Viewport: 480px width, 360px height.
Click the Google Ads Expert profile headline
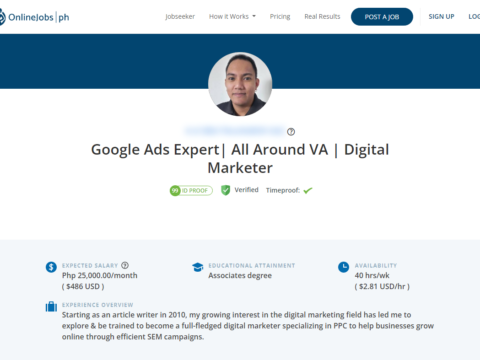pos(240,159)
